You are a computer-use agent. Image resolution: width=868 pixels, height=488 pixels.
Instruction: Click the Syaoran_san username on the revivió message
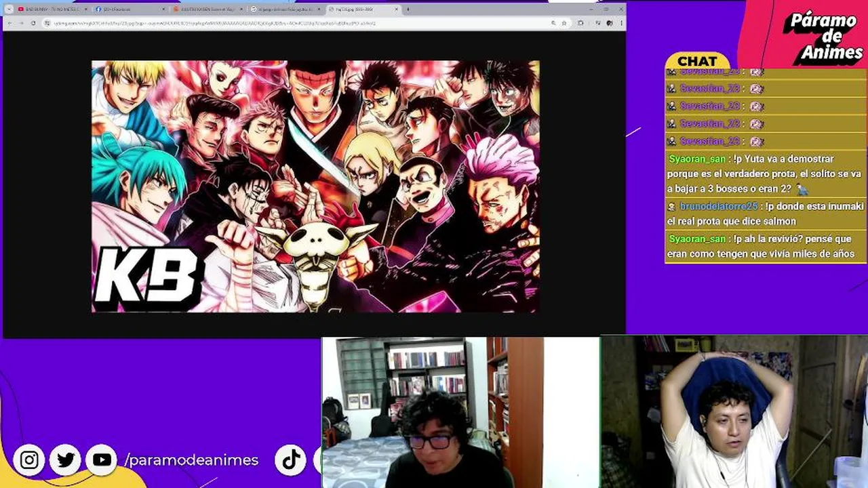click(x=697, y=239)
